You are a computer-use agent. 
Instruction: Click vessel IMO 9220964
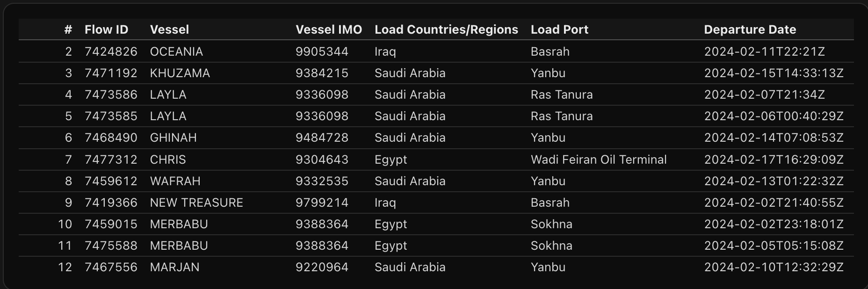click(322, 267)
